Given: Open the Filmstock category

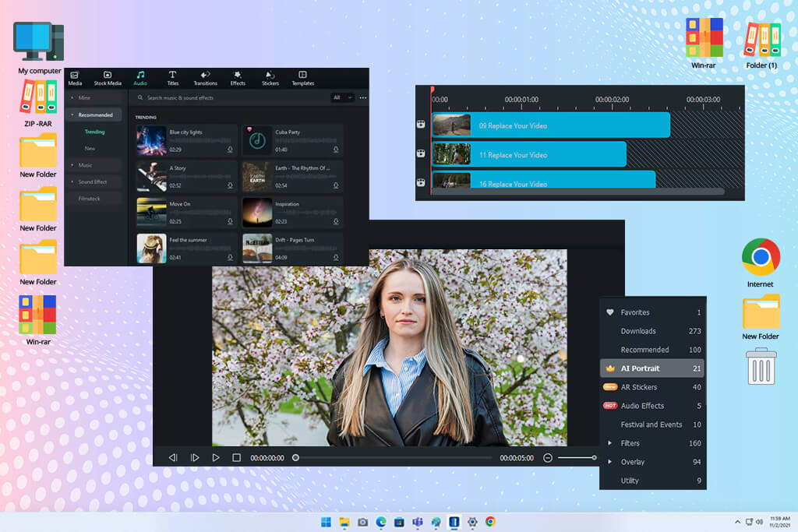Looking at the screenshot, I should (94, 199).
